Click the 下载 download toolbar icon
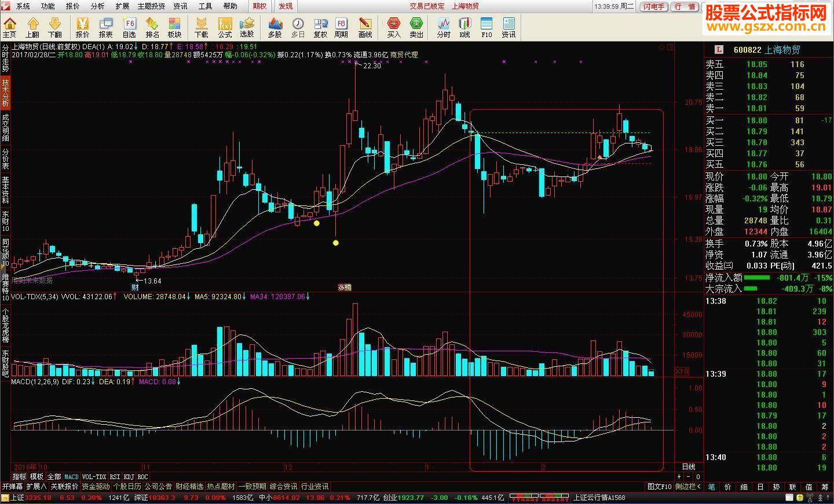Image resolution: width=834 pixels, height=504 pixels. click(202, 27)
